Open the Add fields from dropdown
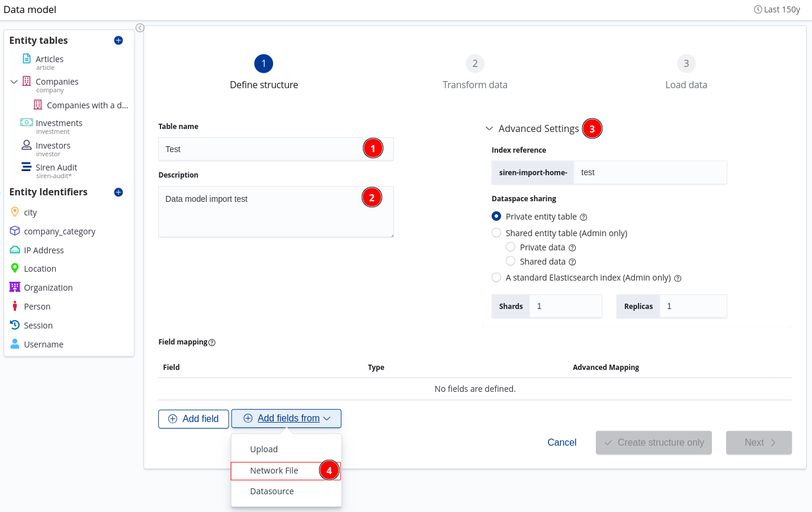Image resolution: width=812 pixels, height=512 pixels. pos(286,418)
